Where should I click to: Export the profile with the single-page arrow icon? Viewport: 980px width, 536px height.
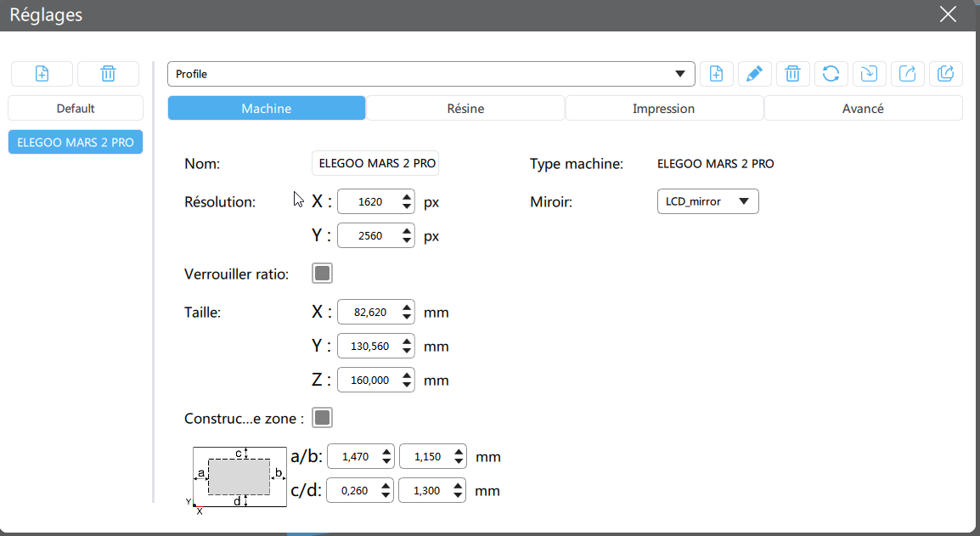click(908, 74)
